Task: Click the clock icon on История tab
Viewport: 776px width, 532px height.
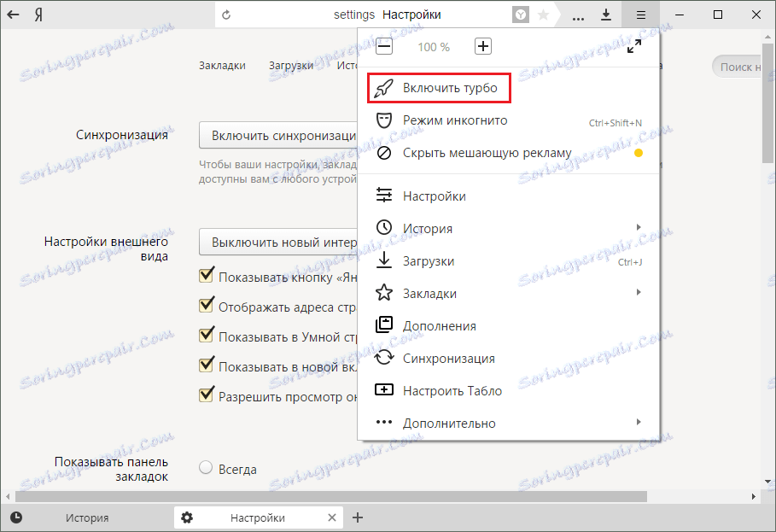Action: pos(16,517)
